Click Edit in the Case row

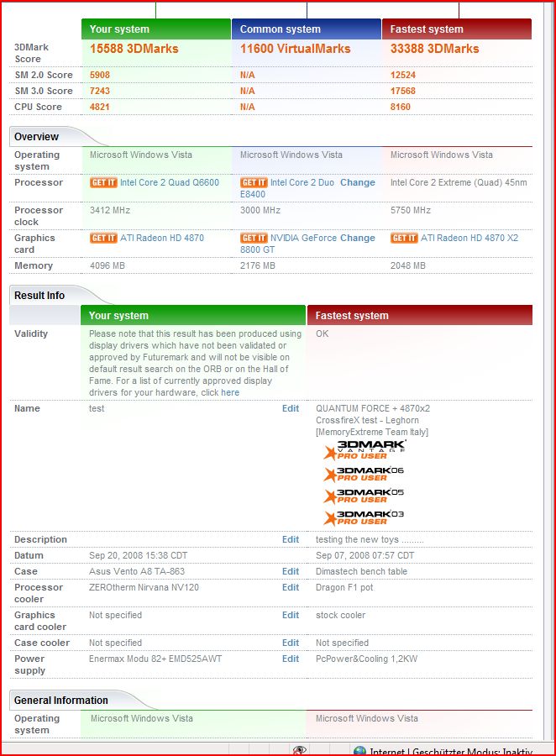coord(291,571)
